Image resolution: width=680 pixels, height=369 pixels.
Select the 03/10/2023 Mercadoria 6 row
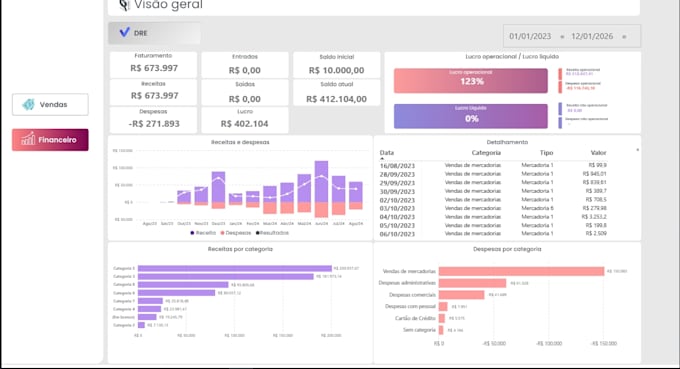[x=493, y=208]
